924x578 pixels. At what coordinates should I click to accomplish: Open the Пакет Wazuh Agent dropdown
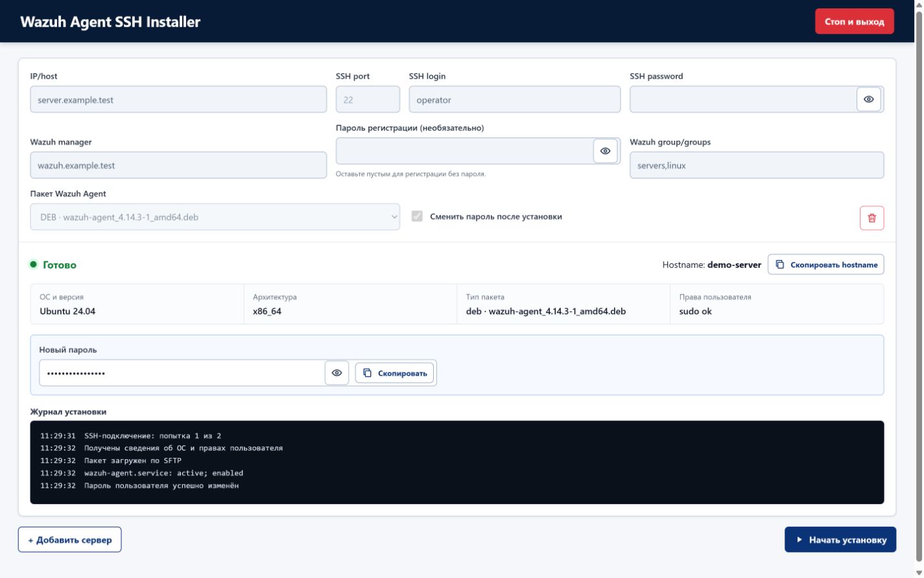(215, 217)
